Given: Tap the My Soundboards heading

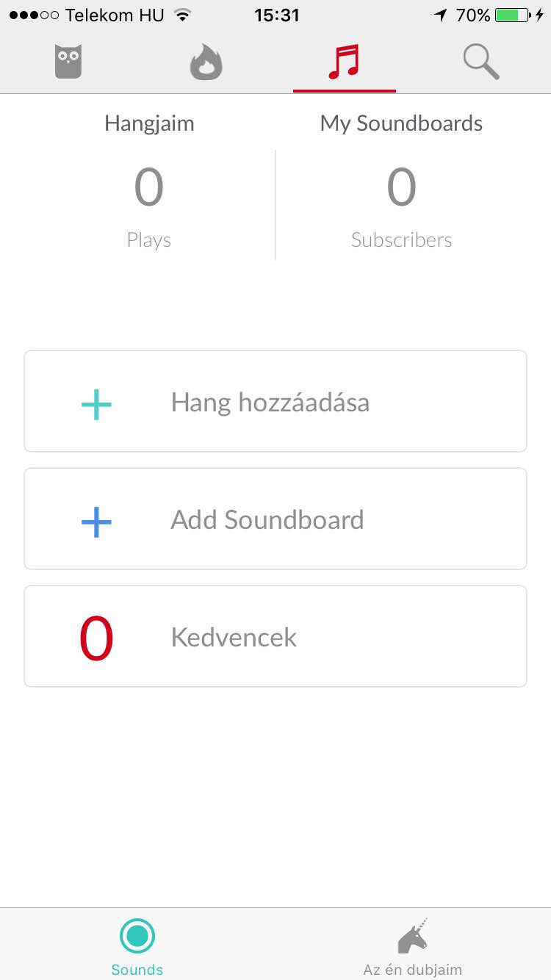Looking at the screenshot, I should [401, 123].
